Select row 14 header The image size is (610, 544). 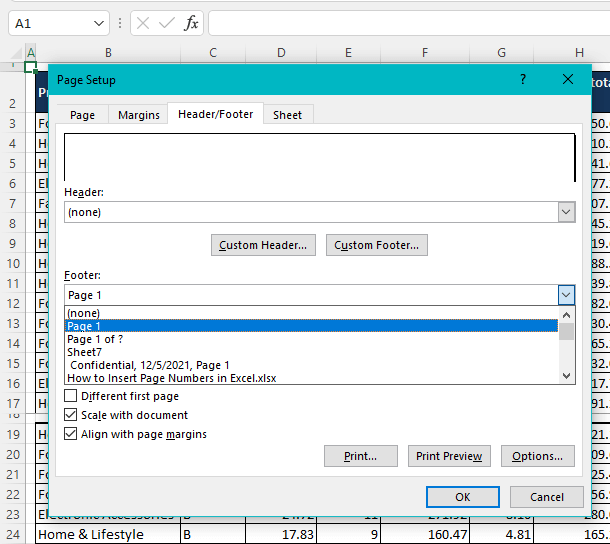tap(13, 344)
